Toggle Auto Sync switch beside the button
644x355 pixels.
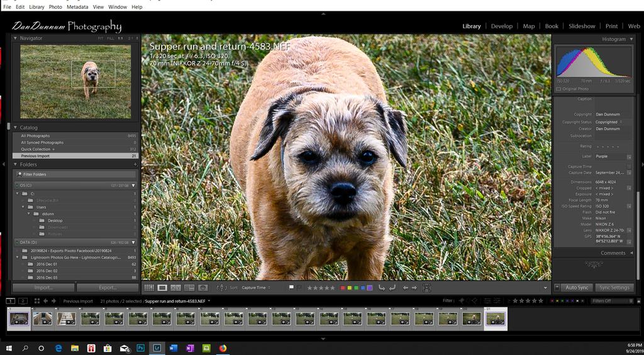pyautogui.click(x=557, y=288)
